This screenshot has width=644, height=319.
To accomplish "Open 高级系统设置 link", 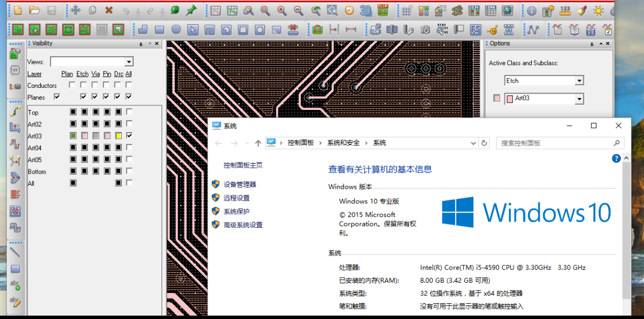I will click(x=243, y=225).
